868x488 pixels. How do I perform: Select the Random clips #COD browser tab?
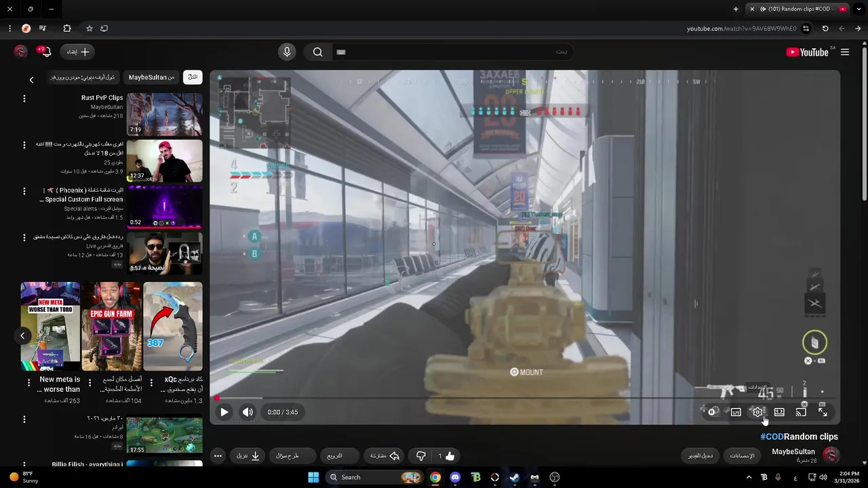tap(797, 9)
